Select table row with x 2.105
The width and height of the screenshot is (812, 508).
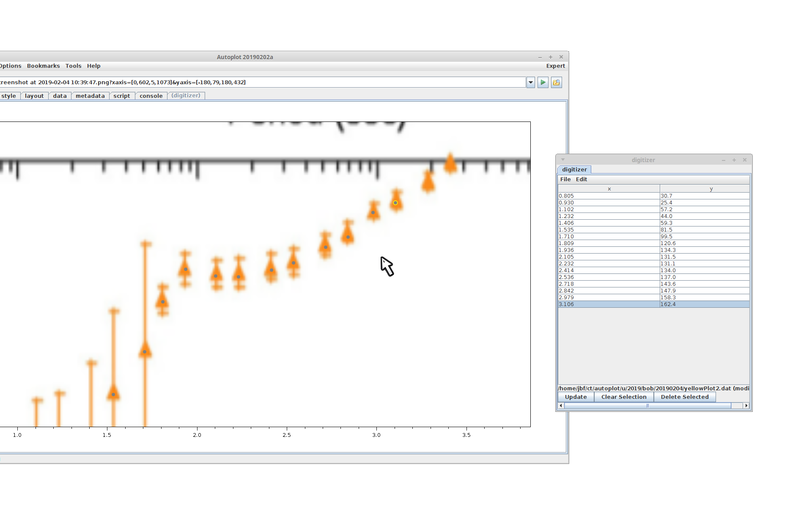click(x=654, y=257)
